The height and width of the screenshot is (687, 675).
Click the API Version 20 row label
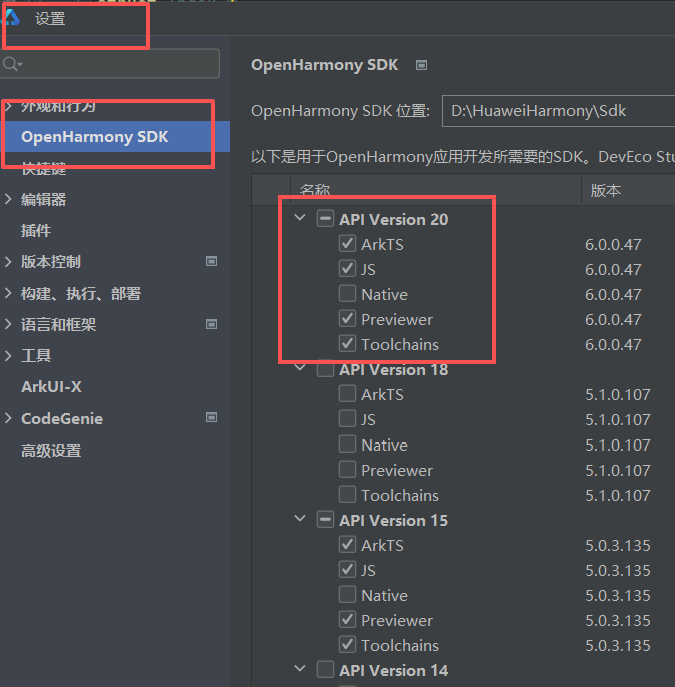[x=393, y=219]
